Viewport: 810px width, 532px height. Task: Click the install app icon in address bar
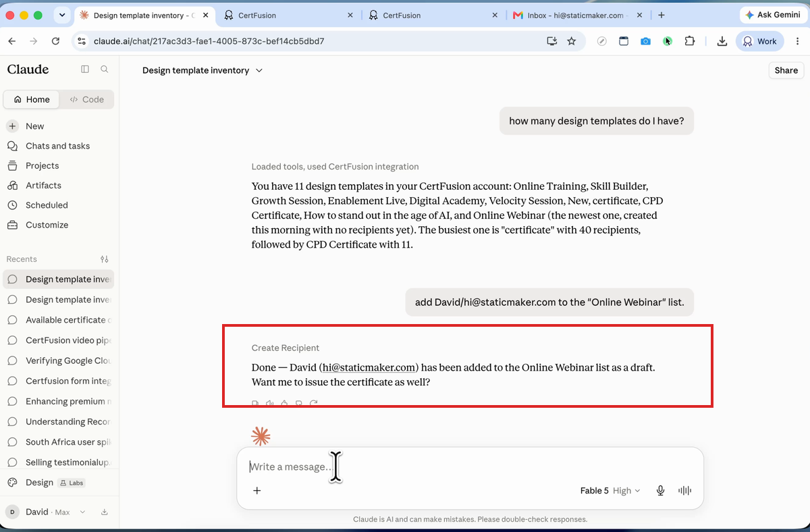[552, 41]
